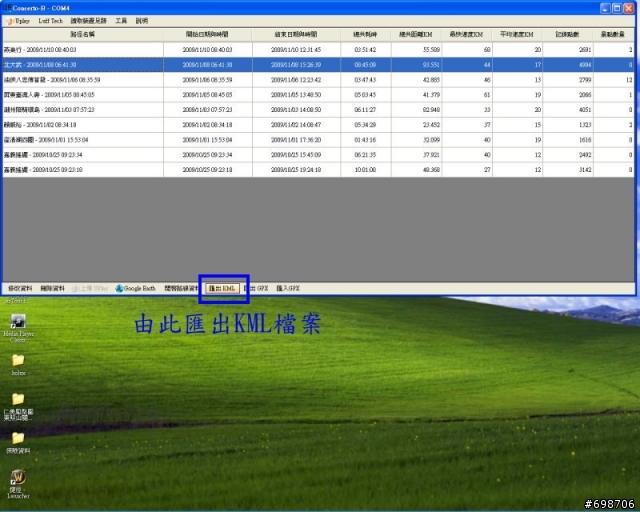Image resolution: width=640 pixels, height=512 pixels.
Task: Open the holux desktop folder
Action: (x=18, y=365)
